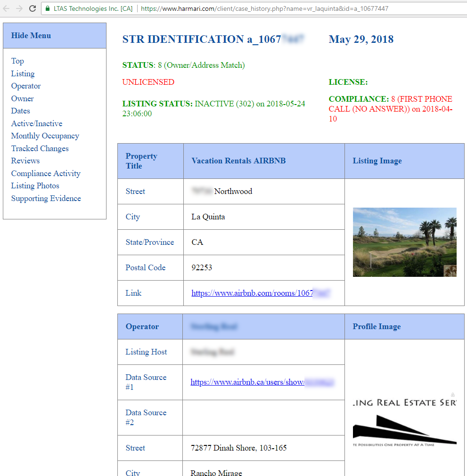Click the Rancho Mirage city value
The width and height of the screenshot is (467, 476).
coord(216,473)
